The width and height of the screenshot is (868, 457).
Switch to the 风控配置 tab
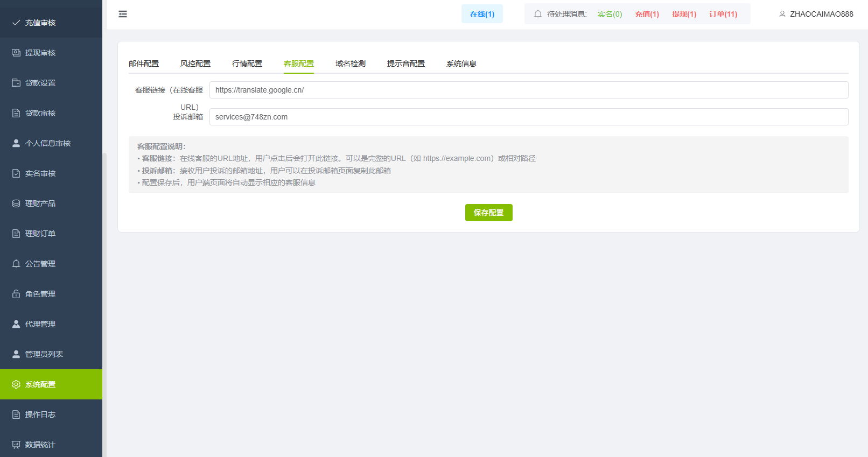[x=195, y=64]
